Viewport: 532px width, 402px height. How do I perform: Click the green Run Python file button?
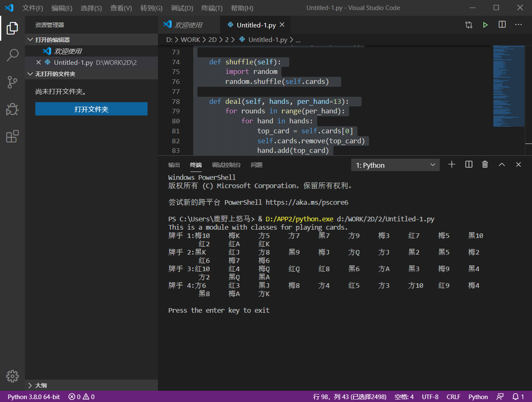(485, 25)
